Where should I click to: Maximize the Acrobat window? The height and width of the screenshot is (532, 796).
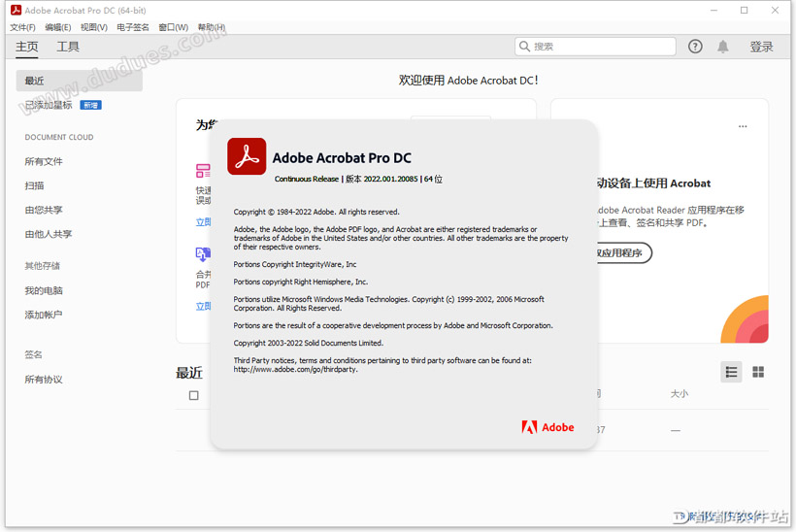(x=745, y=10)
